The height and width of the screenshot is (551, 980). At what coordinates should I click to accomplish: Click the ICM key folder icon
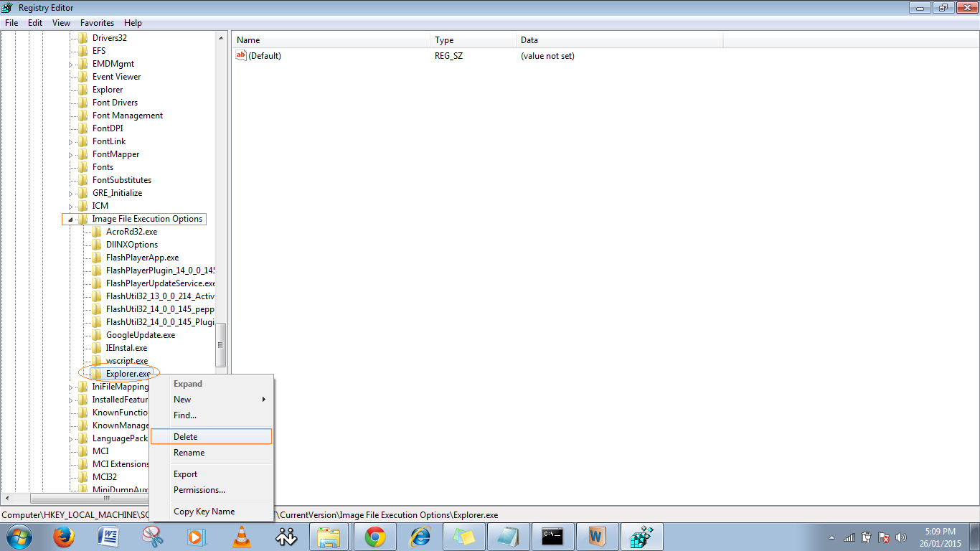coord(84,205)
